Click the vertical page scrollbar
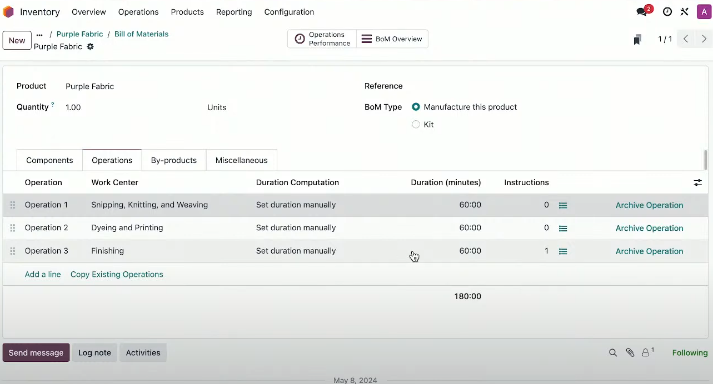Screen dimensions: 713x384 [705, 159]
